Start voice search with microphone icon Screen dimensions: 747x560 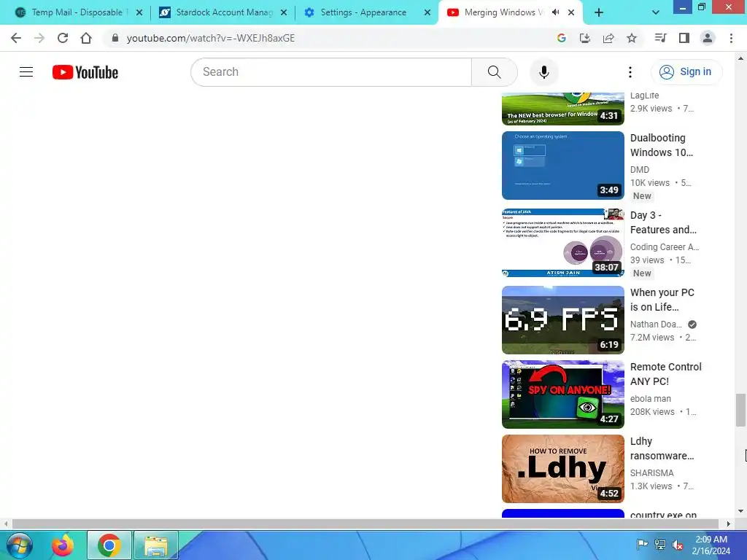pyautogui.click(x=543, y=72)
